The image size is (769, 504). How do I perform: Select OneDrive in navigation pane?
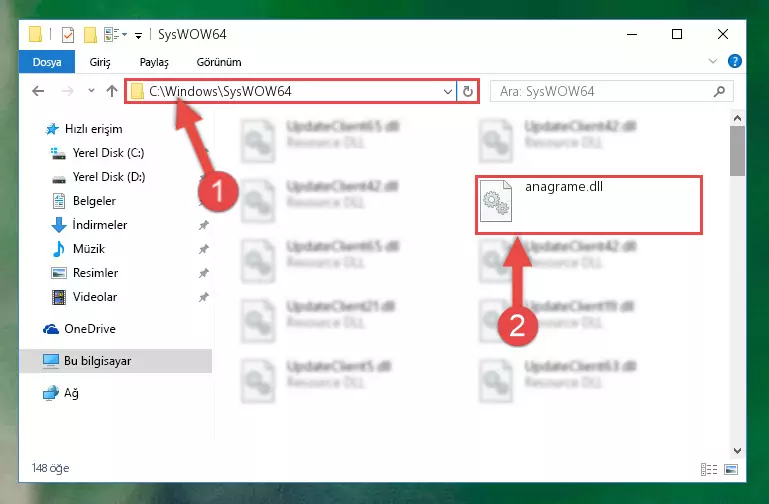tap(90, 329)
